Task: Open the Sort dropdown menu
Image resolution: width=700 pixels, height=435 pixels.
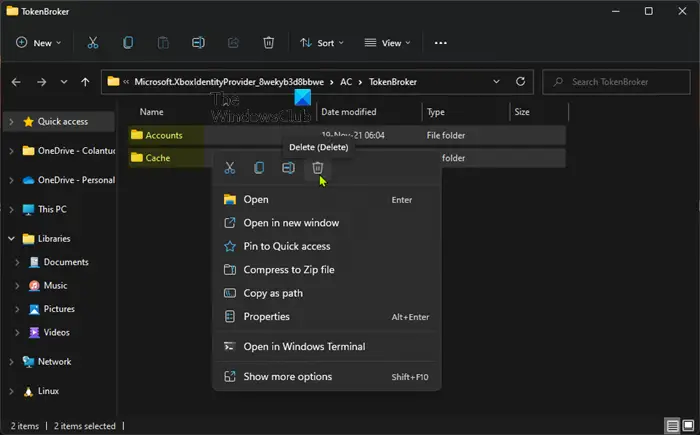Action: tap(322, 43)
